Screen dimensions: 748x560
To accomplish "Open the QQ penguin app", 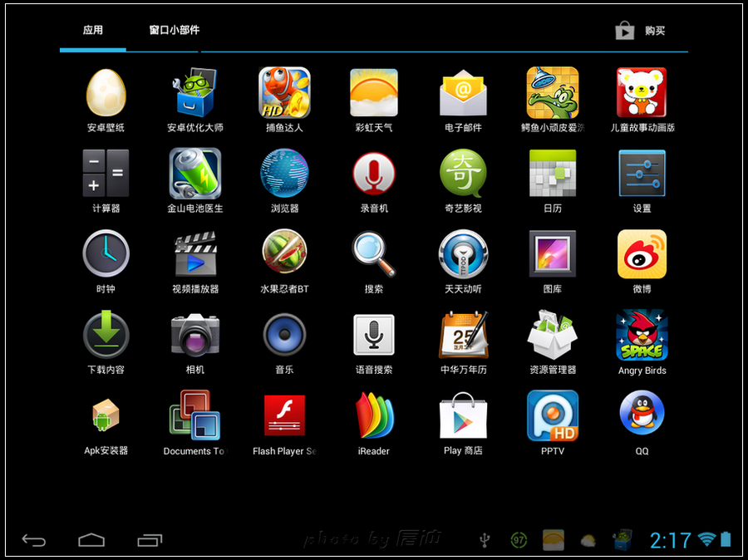I will tap(642, 413).
